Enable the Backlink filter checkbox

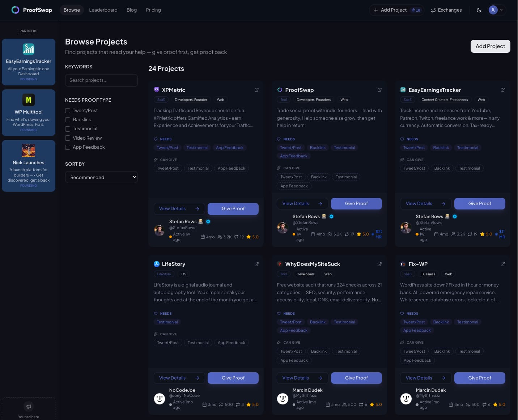[68, 120]
